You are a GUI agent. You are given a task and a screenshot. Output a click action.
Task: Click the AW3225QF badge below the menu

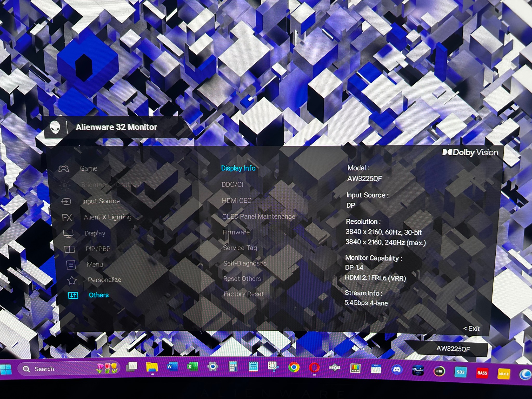(x=453, y=349)
